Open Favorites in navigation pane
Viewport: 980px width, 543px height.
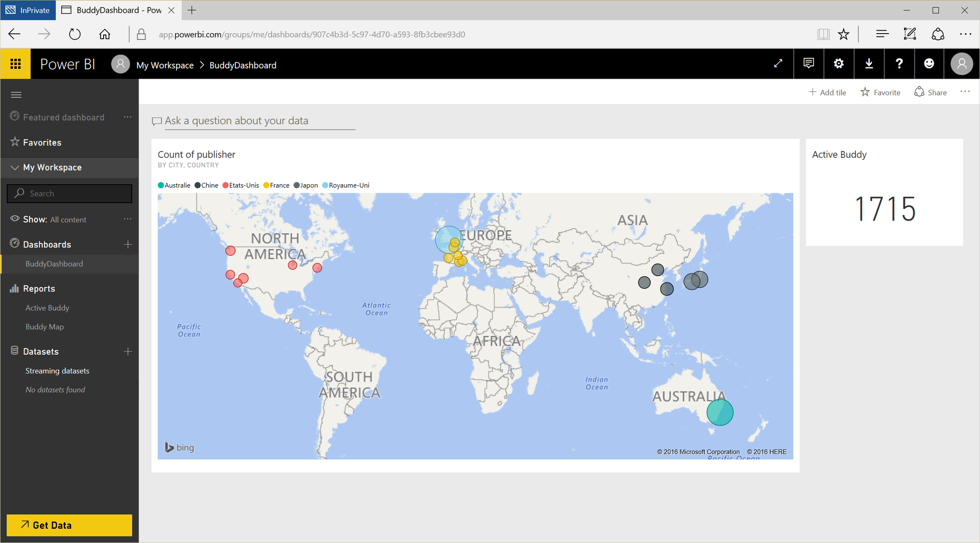tap(42, 142)
